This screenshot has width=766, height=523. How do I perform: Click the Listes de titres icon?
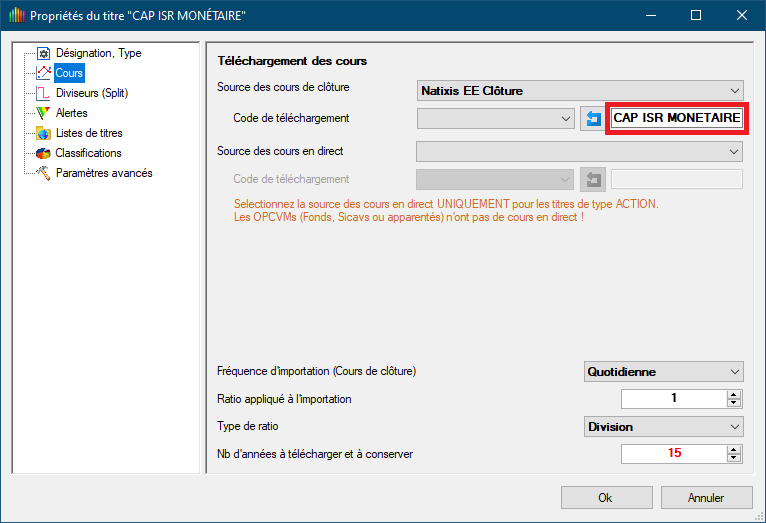(43, 133)
